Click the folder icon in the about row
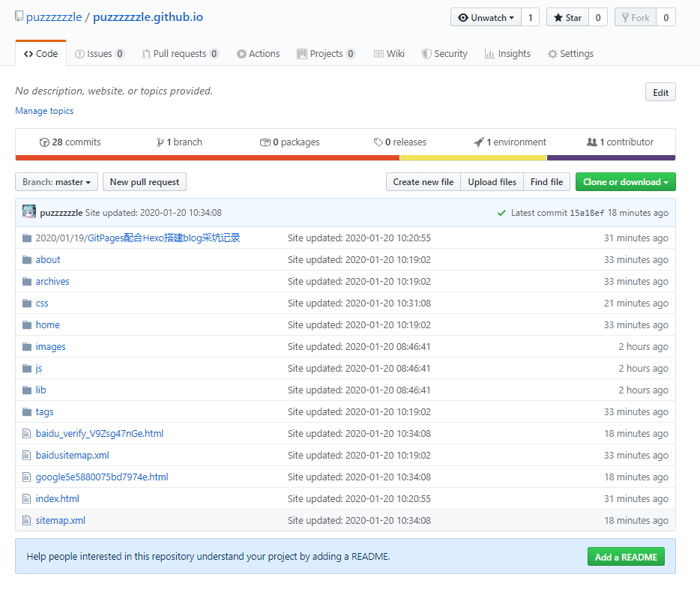The height and width of the screenshot is (589, 700). 27,260
